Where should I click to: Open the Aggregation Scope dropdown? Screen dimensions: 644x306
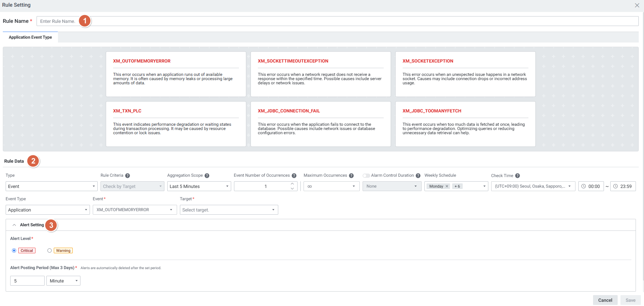199,186
